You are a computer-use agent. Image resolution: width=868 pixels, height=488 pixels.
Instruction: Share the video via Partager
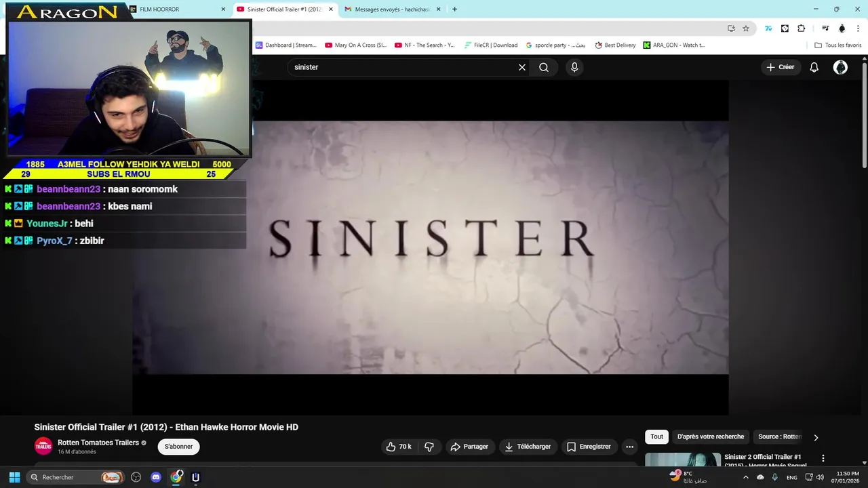[x=469, y=447]
